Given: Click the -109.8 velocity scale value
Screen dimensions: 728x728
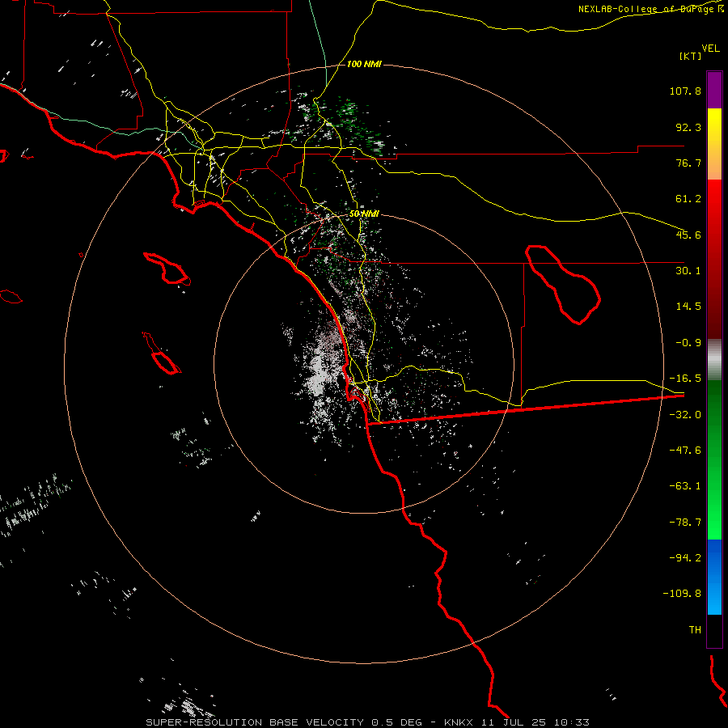Looking at the screenshot, I should [683, 594].
